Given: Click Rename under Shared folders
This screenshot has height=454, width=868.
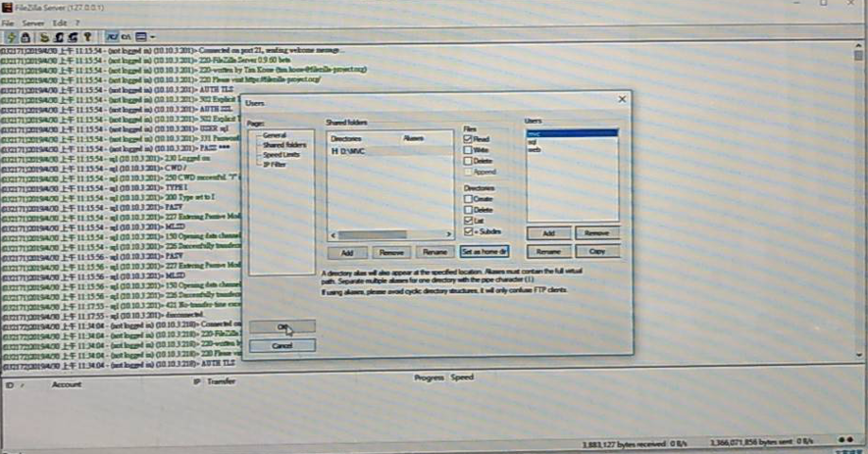Looking at the screenshot, I should [x=434, y=252].
